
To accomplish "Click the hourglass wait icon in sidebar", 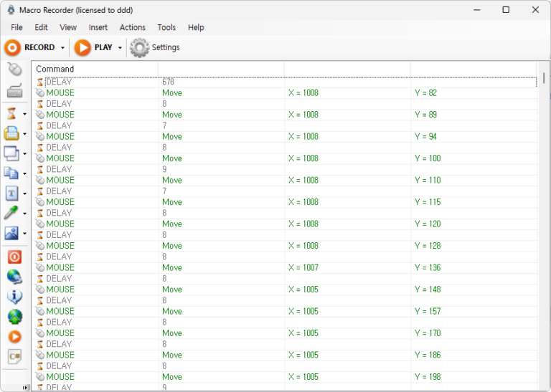I will [12, 113].
